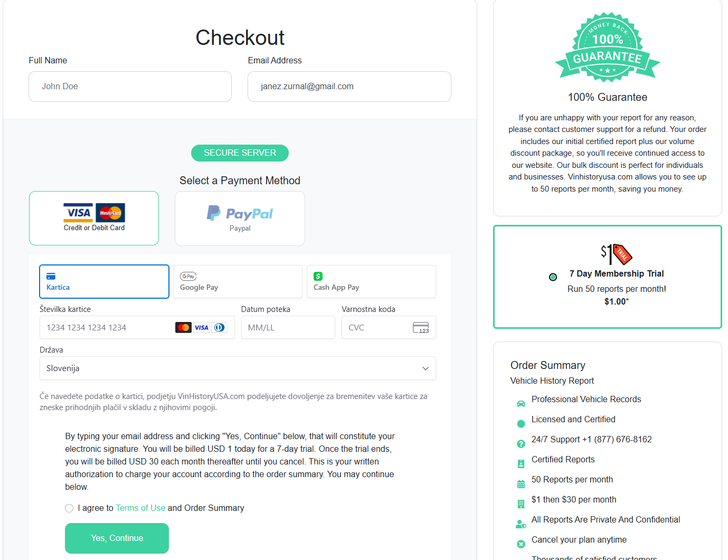This screenshot has width=728, height=560.
Task: Click the Money Back Guarantee badge
Action: (607, 48)
